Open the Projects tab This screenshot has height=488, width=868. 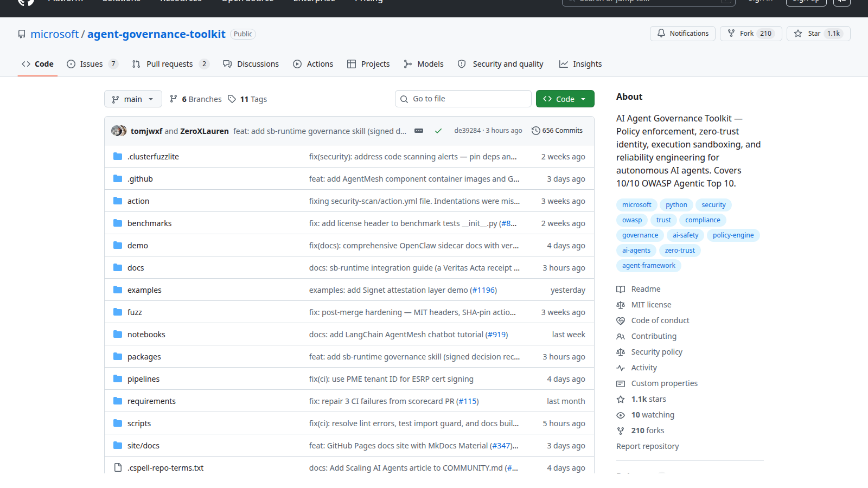click(368, 64)
